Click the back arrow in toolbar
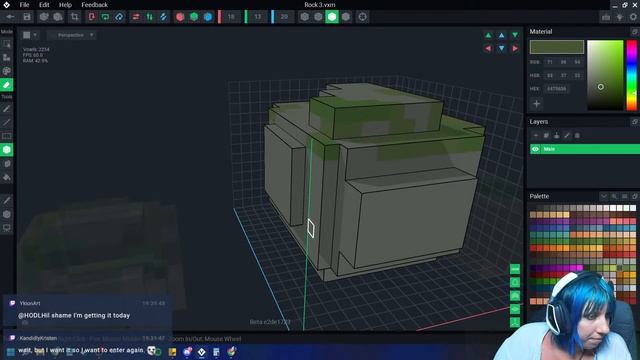The width and height of the screenshot is (640, 360). click(x=10, y=17)
